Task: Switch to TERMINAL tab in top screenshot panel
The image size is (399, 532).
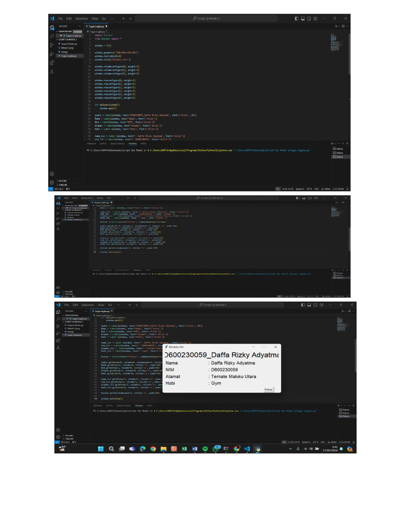Action: pyautogui.click(x=132, y=144)
